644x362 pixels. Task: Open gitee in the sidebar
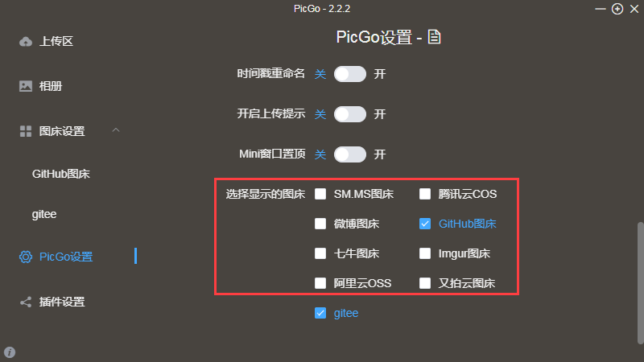(44, 215)
